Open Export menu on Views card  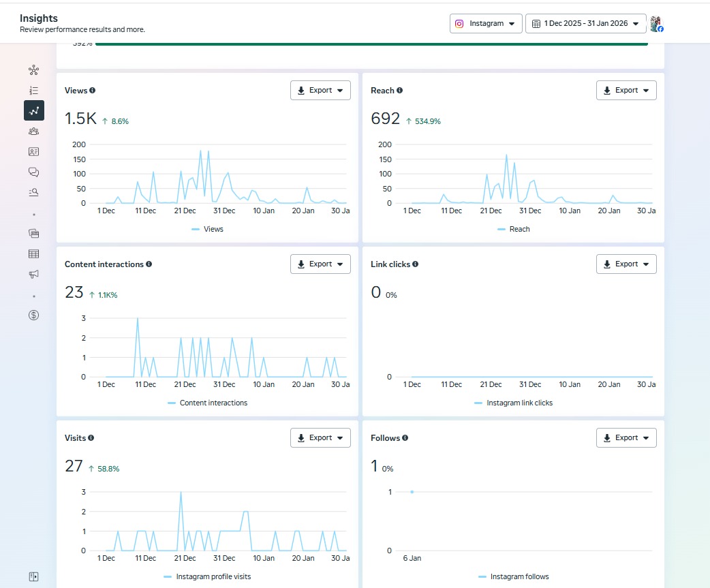[x=320, y=91]
